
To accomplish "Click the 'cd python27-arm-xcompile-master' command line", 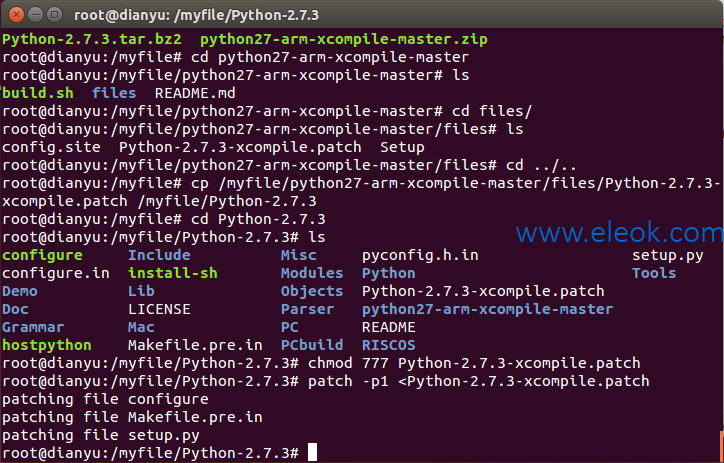I will click(235, 57).
